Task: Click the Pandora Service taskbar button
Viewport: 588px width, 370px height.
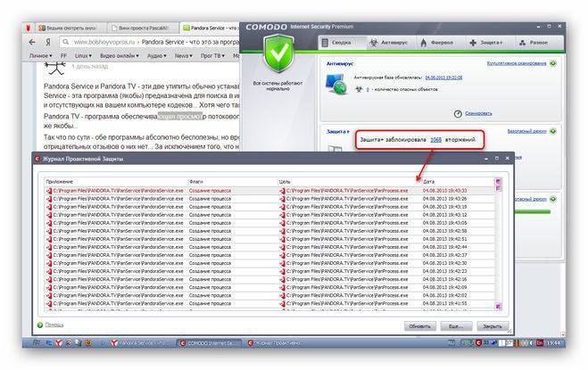Action: [141, 342]
